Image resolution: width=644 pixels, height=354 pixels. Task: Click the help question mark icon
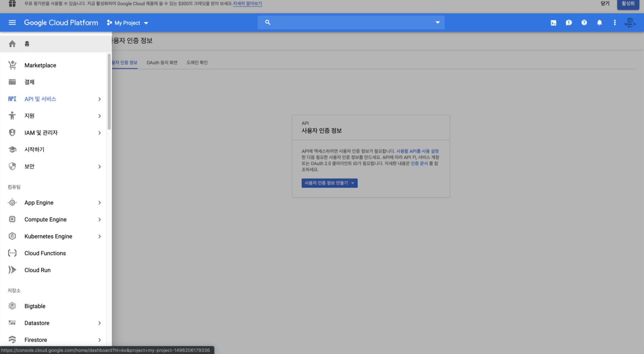point(584,23)
